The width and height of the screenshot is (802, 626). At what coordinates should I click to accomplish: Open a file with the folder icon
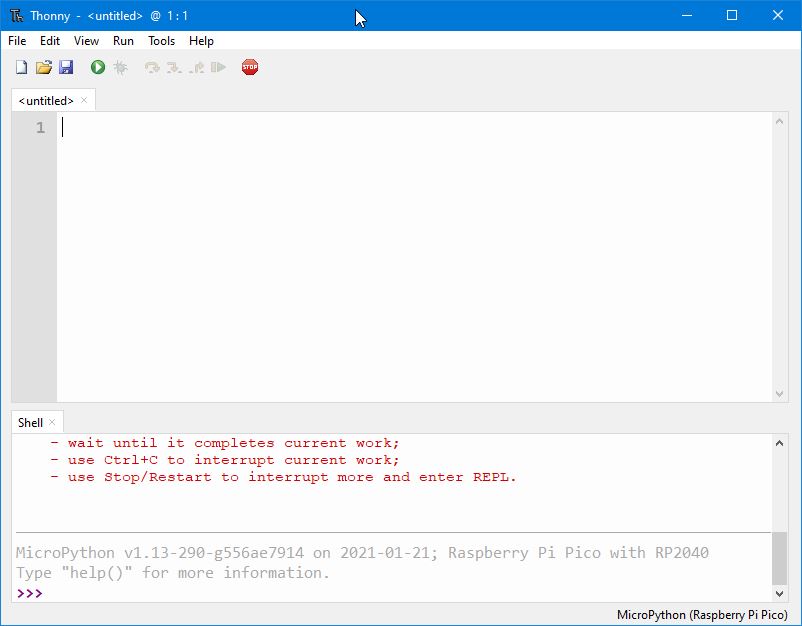point(44,67)
